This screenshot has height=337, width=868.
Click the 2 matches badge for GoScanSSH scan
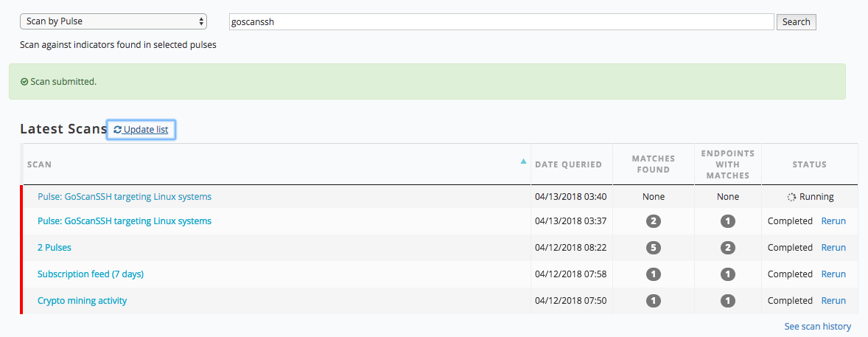point(652,221)
